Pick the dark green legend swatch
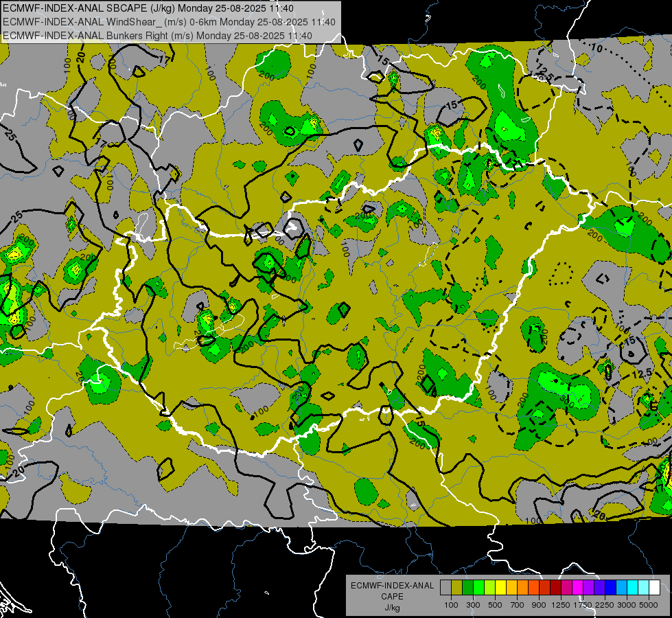Image resolution: width=672 pixels, height=618 pixels. pyautogui.click(x=467, y=587)
